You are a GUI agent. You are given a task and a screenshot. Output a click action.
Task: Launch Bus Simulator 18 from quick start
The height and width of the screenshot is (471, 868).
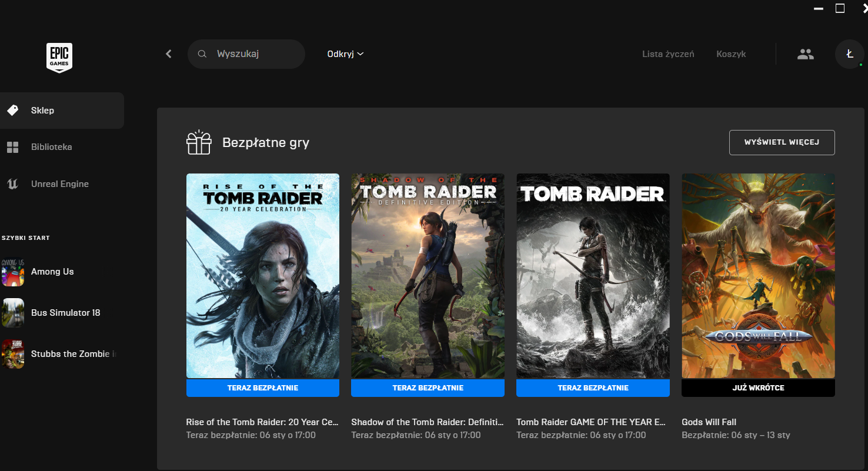(65, 313)
